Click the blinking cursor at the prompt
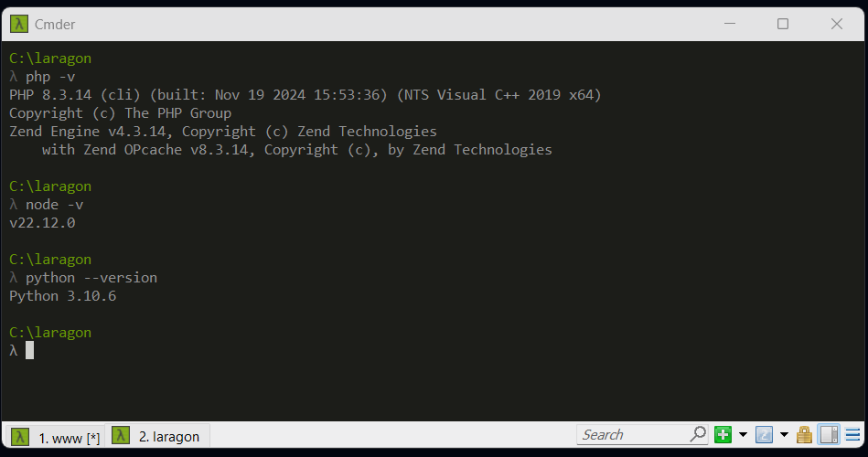Image resolution: width=868 pixels, height=457 pixels. coord(30,350)
